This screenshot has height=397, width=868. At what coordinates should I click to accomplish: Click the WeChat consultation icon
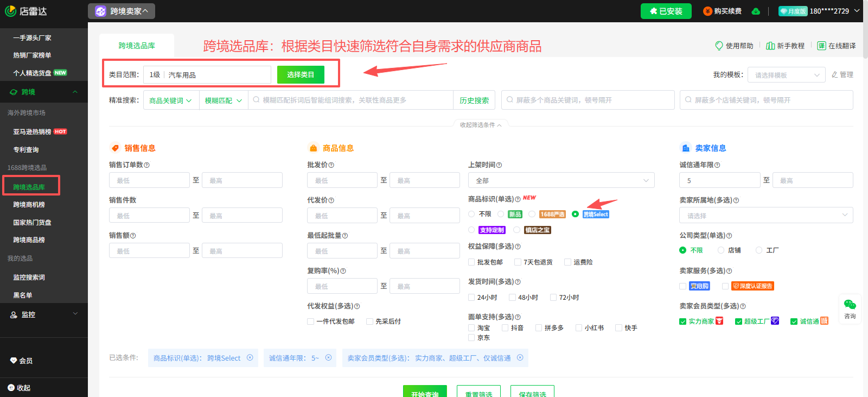click(x=850, y=305)
